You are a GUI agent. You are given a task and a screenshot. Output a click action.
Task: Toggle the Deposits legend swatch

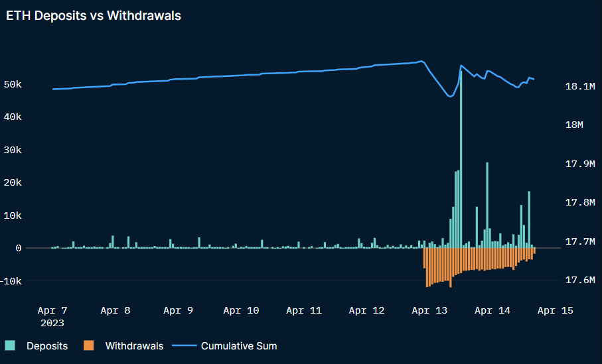click(11, 345)
